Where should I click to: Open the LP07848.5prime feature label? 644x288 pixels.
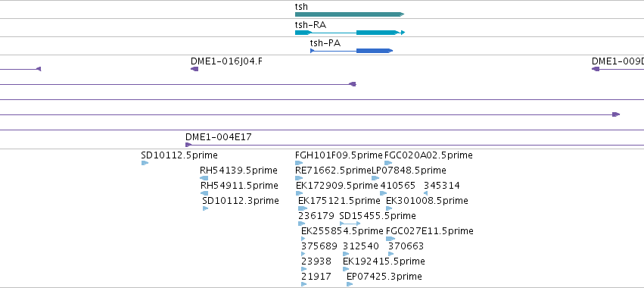409,171
